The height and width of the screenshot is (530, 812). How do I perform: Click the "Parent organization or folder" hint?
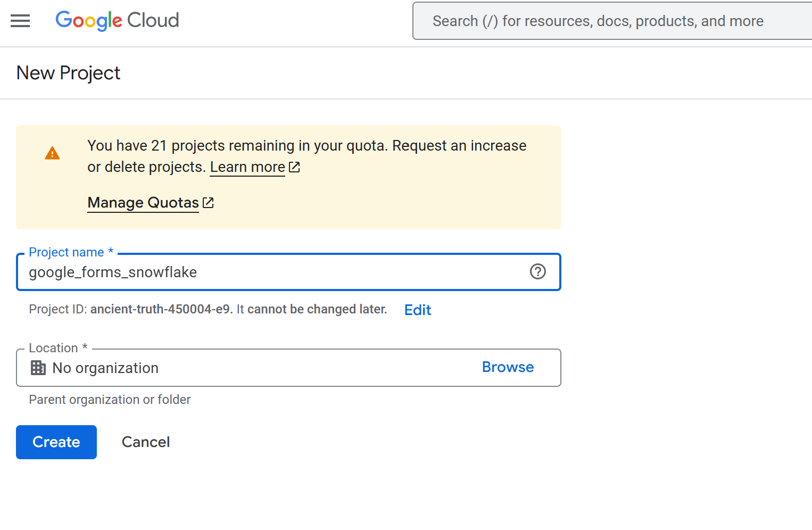coord(110,400)
